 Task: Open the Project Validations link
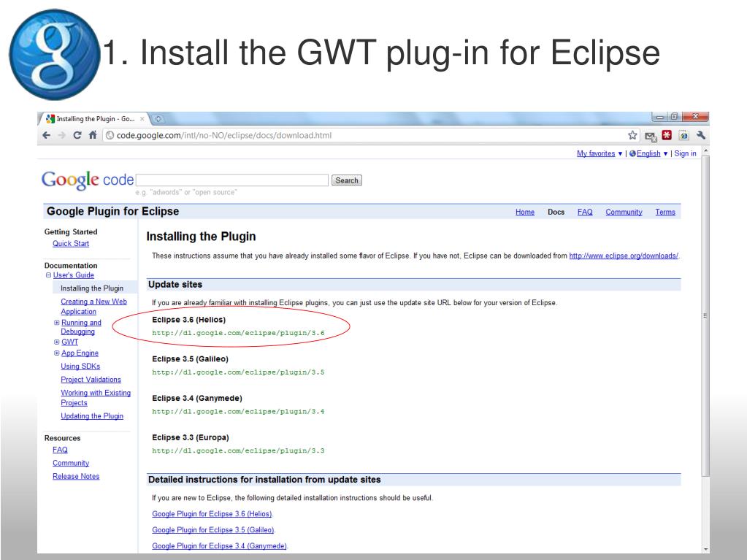click(91, 380)
